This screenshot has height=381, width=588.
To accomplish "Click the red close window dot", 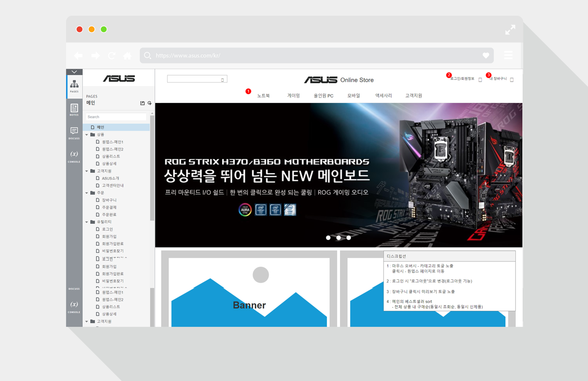I will click(80, 29).
